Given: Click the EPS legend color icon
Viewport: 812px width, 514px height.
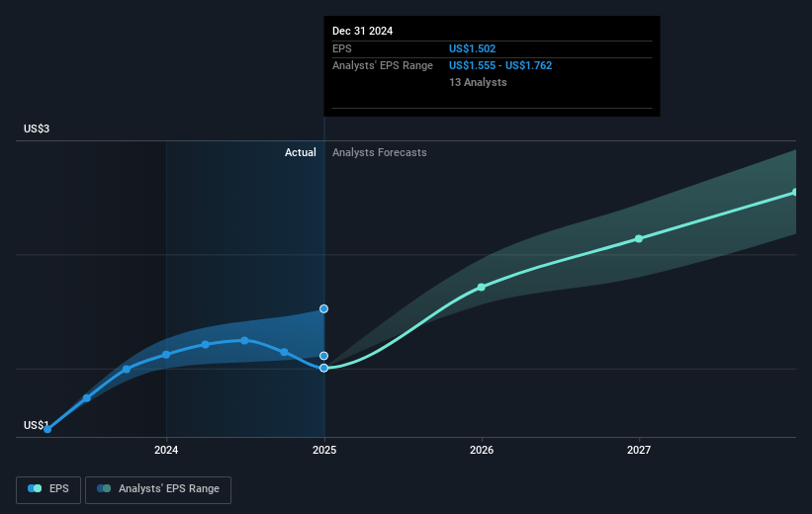Looking at the screenshot, I should (35, 488).
